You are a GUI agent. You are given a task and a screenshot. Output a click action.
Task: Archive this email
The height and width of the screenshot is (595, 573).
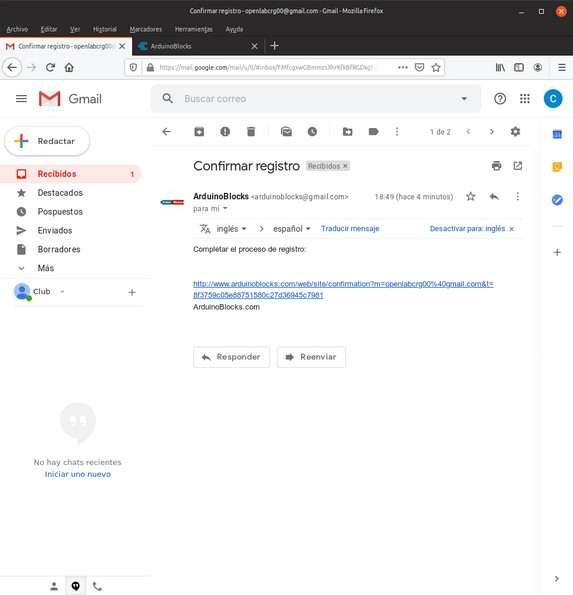pos(199,132)
